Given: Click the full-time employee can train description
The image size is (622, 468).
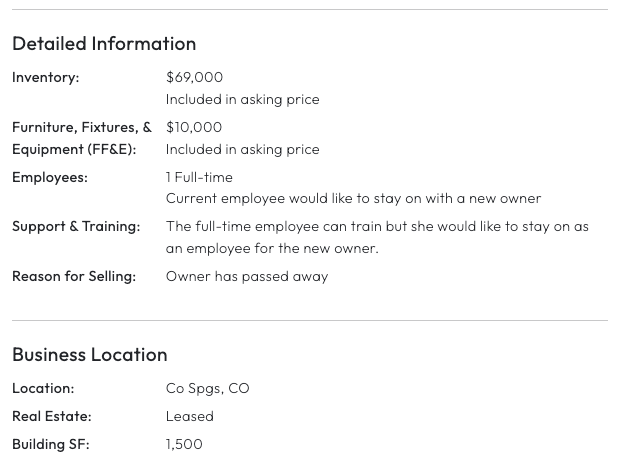Looking at the screenshot, I should [x=377, y=237].
